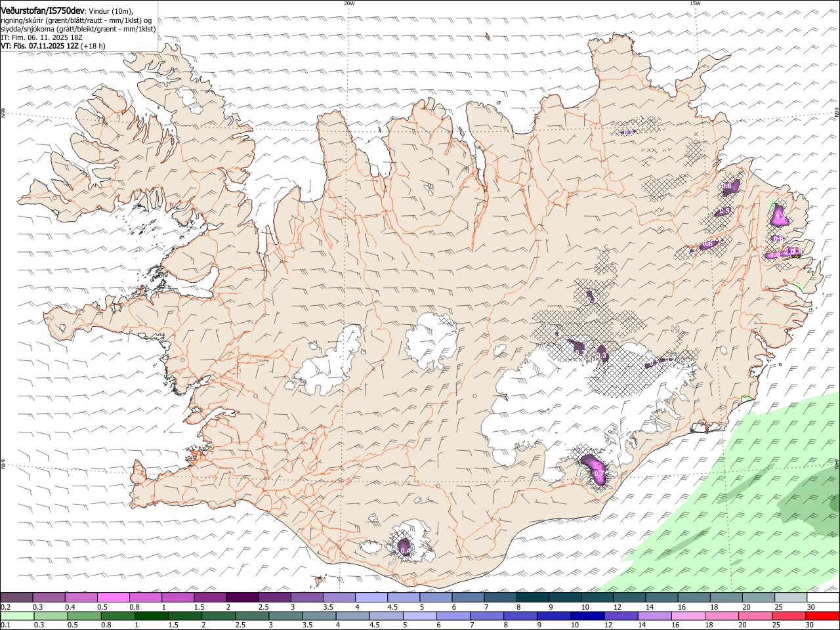
Task: Select the pale grey 25 swatch in snow scale
Action: pyautogui.click(x=790, y=597)
